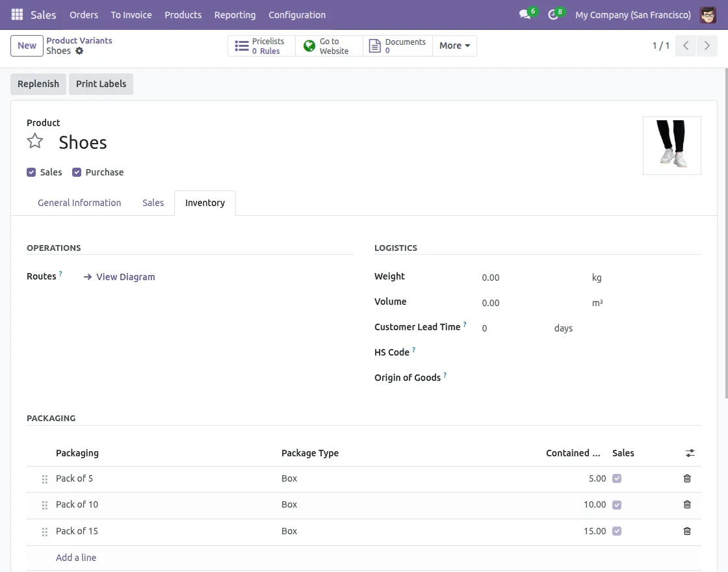Open packaging column settings adjust icon
The image size is (728, 572).
point(690,453)
